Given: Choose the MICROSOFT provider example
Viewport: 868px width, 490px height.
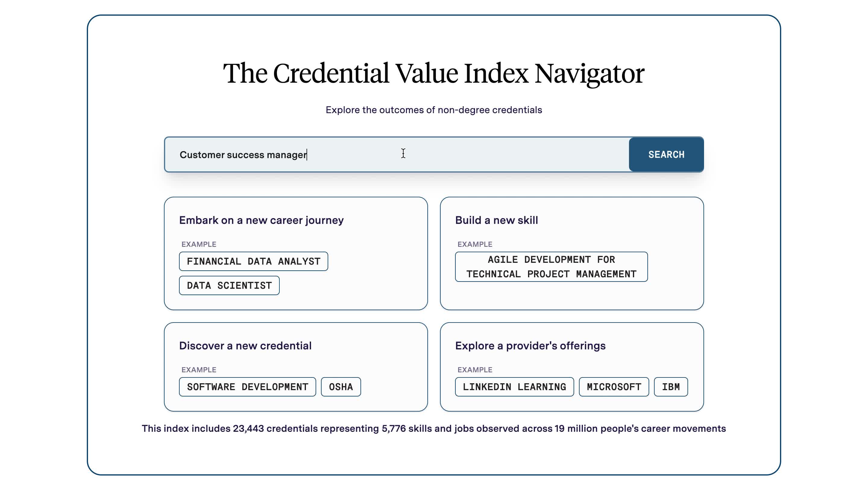Looking at the screenshot, I should pyautogui.click(x=614, y=387).
